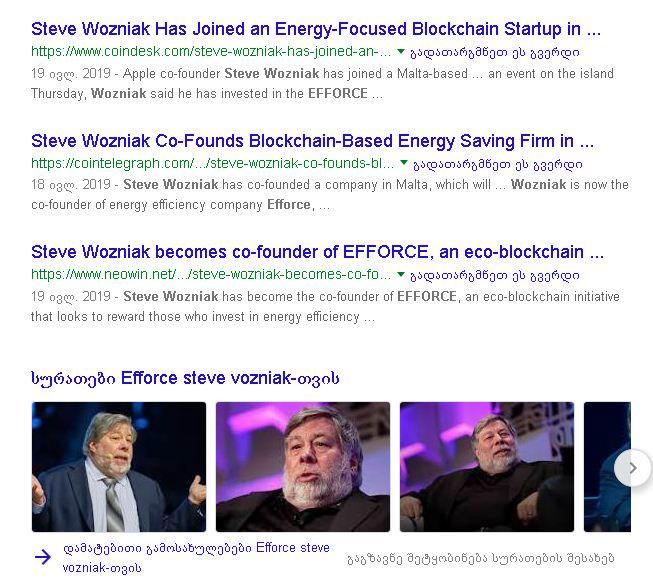Screen dimensions: 653x587
Task: Open the seated Wozniak photo in black jacket
Action: 487,467
